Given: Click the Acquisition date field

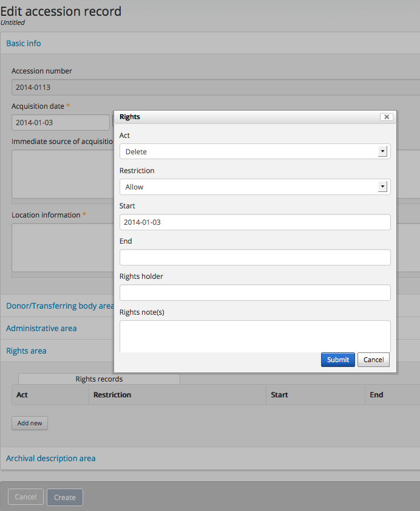Looking at the screenshot, I should click(x=59, y=123).
